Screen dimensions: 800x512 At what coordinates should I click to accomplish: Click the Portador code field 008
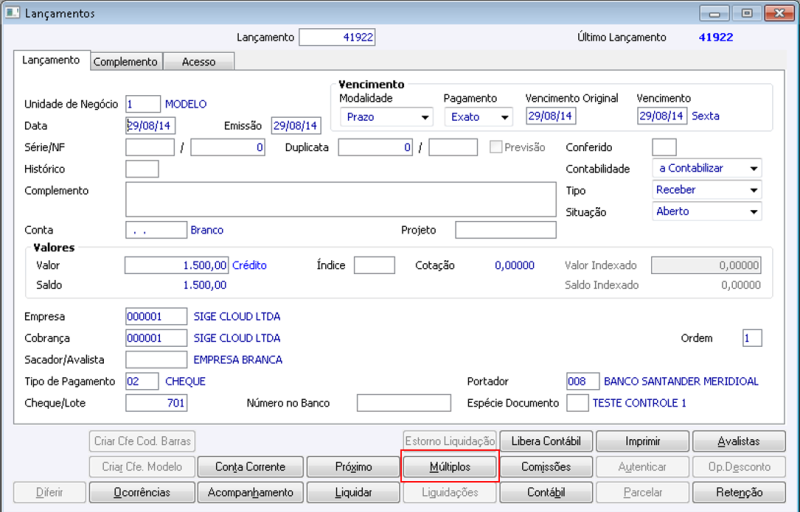point(583,381)
